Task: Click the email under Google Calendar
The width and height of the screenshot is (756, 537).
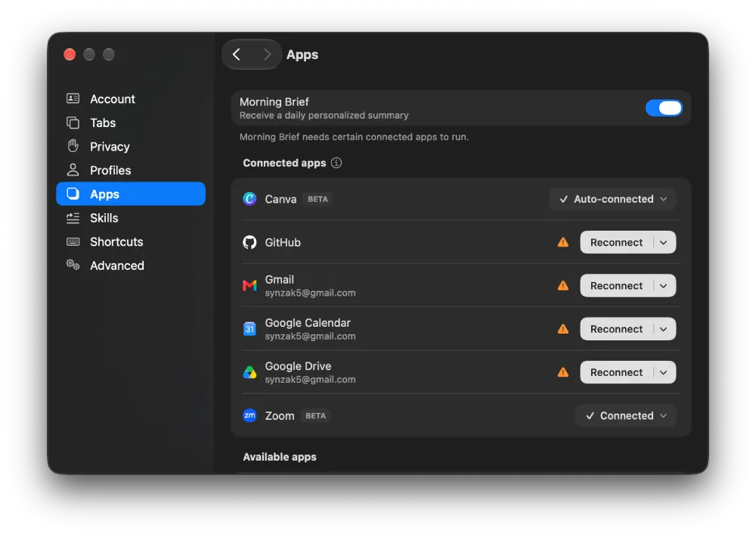Action: tap(310, 337)
